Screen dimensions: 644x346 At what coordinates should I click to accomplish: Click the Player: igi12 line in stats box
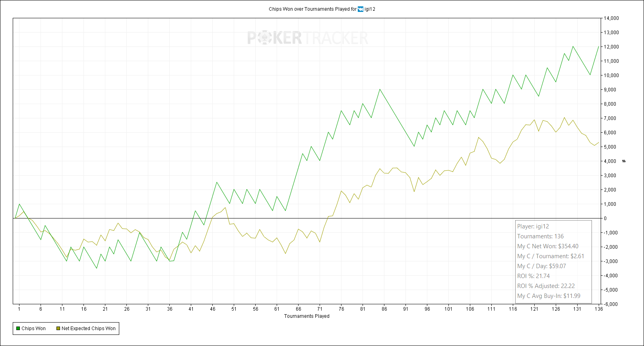point(533,226)
